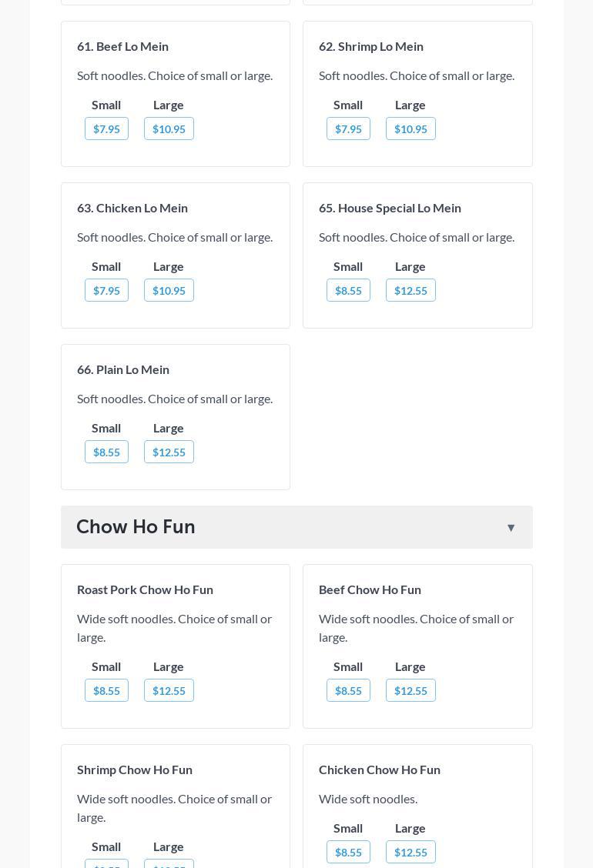Collapse the Chow Ho Fun section arrow
This screenshot has height=868, width=593.
point(511,528)
